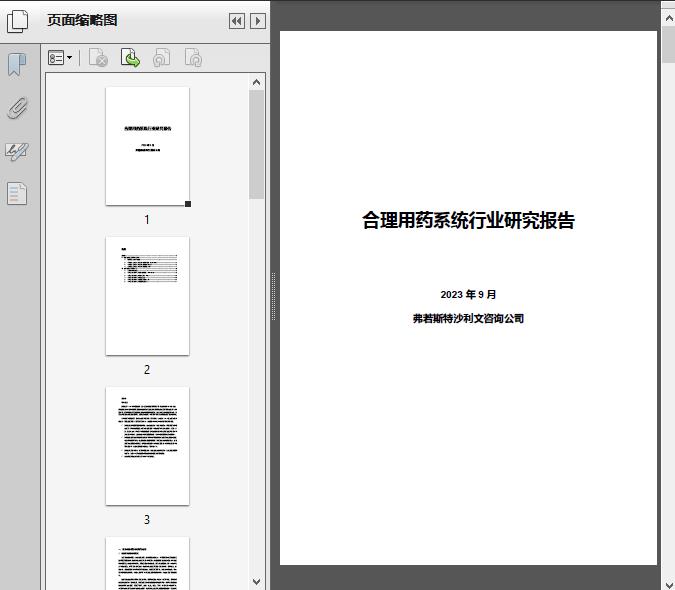
Task: Click the panel splitter grip handle
Action: pos(273,297)
